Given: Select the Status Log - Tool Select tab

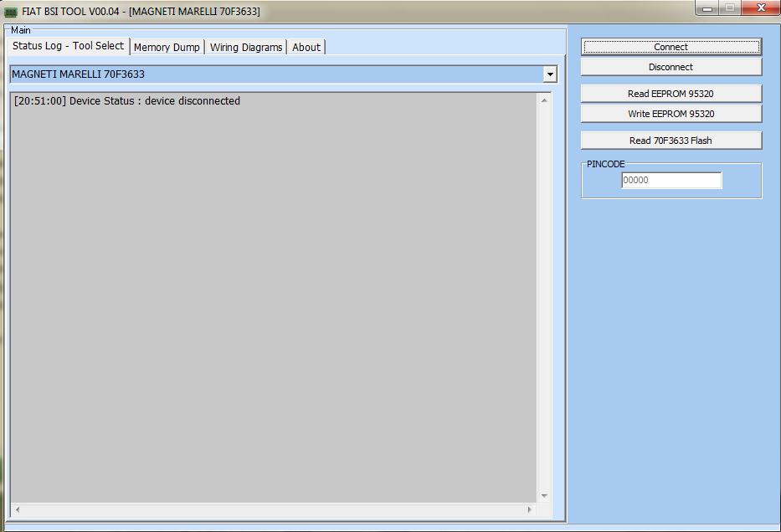Looking at the screenshot, I should (69, 46).
